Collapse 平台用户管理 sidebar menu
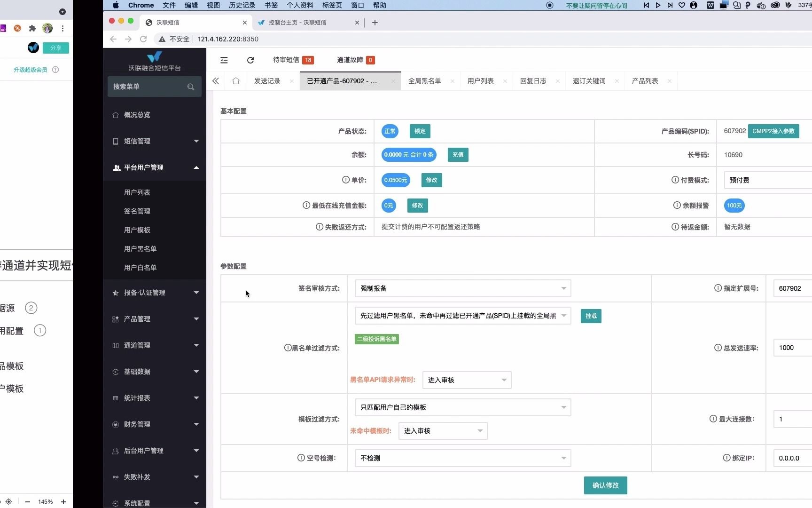This screenshot has width=812, height=508. [155, 167]
